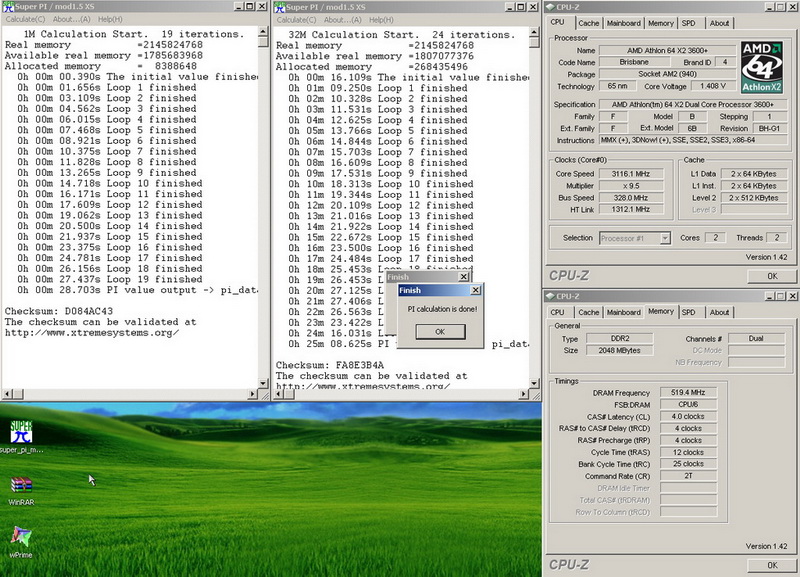Close the front Finish dialog

pyautogui.click(x=476, y=290)
